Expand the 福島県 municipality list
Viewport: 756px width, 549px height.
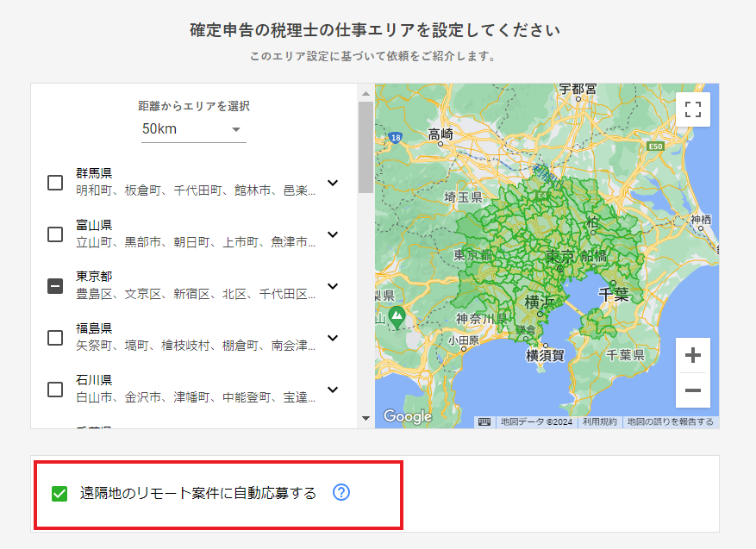tap(333, 337)
